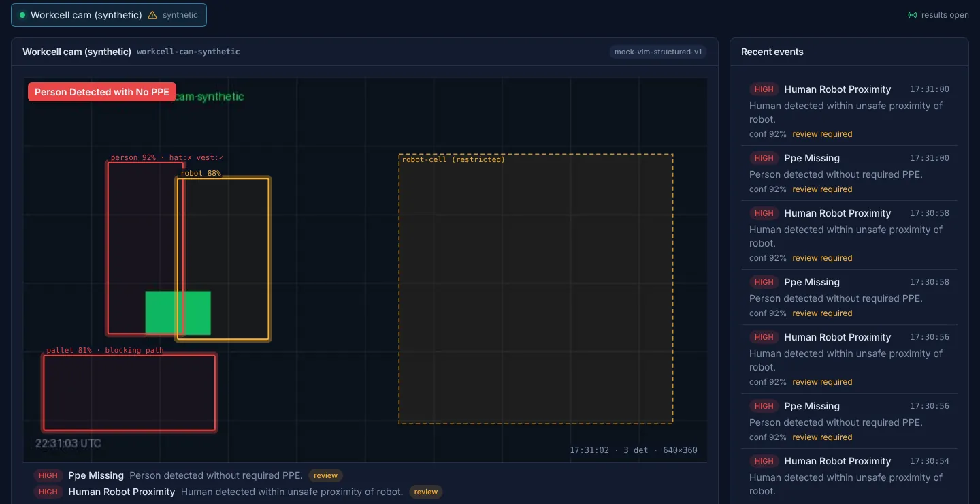Select the person 92% detection label

click(167, 157)
